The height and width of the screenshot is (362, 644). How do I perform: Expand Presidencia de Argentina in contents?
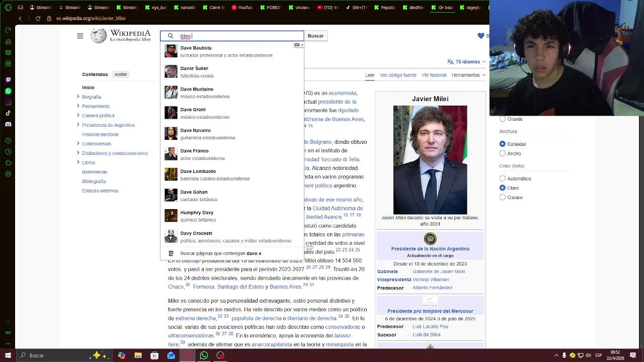(x=78, y=125)
